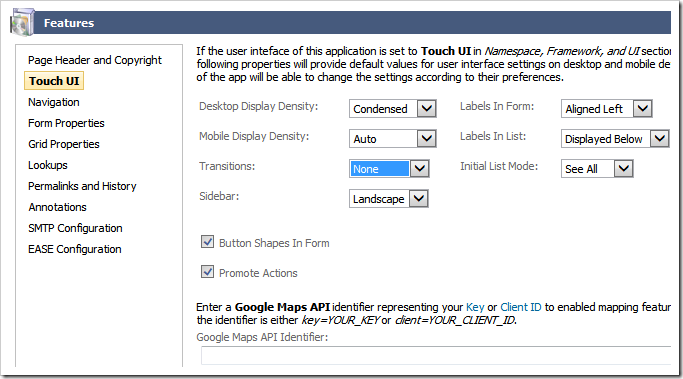The height and width of the screenshot is (379, 683).
Task: Open EASE Configuration section
Action: pyautogui.click(x=75, y=249)
